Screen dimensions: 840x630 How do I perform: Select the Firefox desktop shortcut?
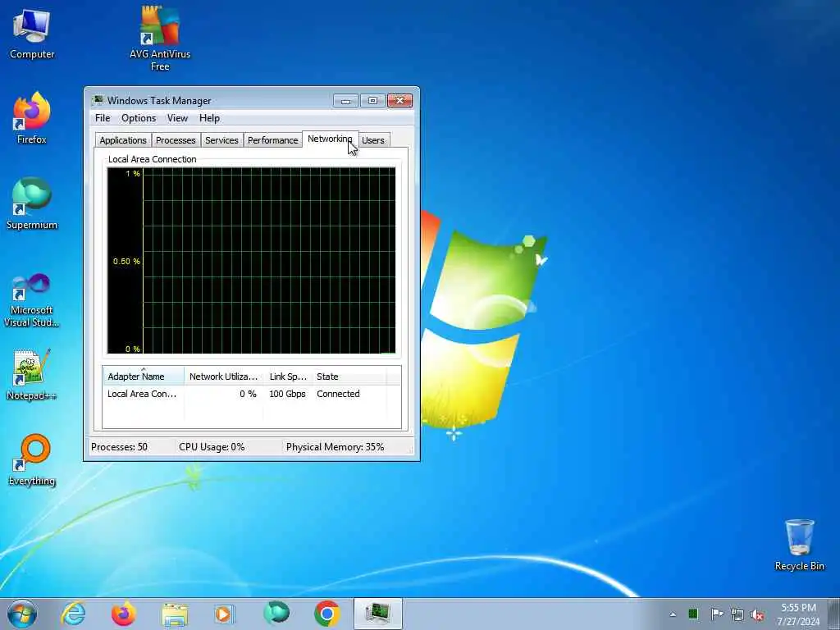(32, 118)
